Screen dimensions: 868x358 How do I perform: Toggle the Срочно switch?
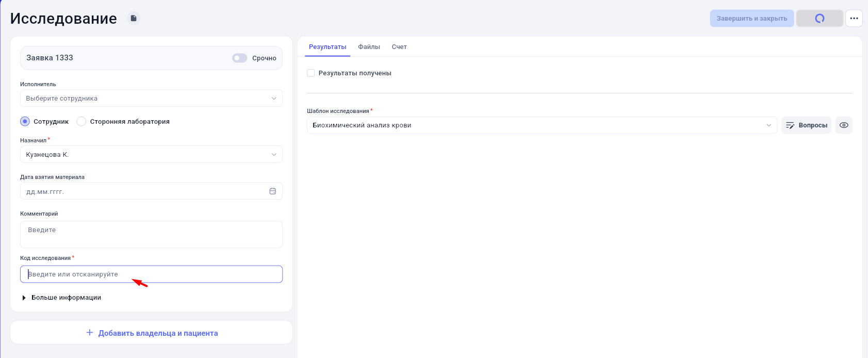point(240,58)
